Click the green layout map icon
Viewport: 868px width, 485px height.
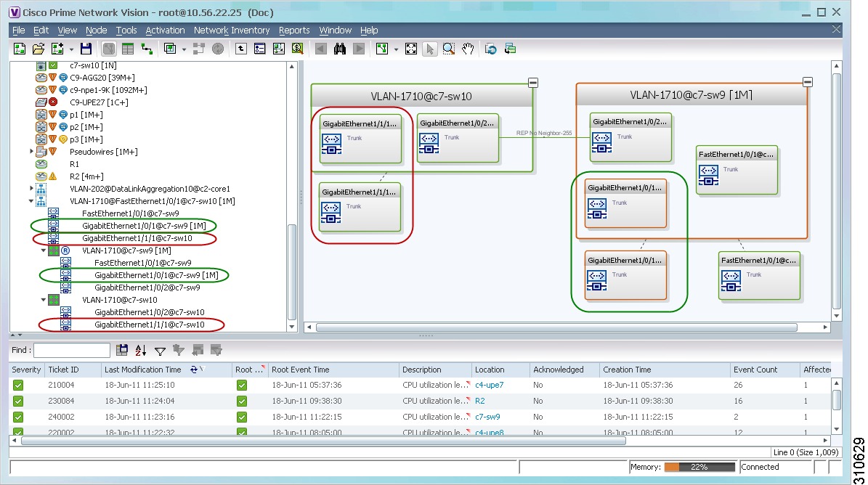(382, 49)
